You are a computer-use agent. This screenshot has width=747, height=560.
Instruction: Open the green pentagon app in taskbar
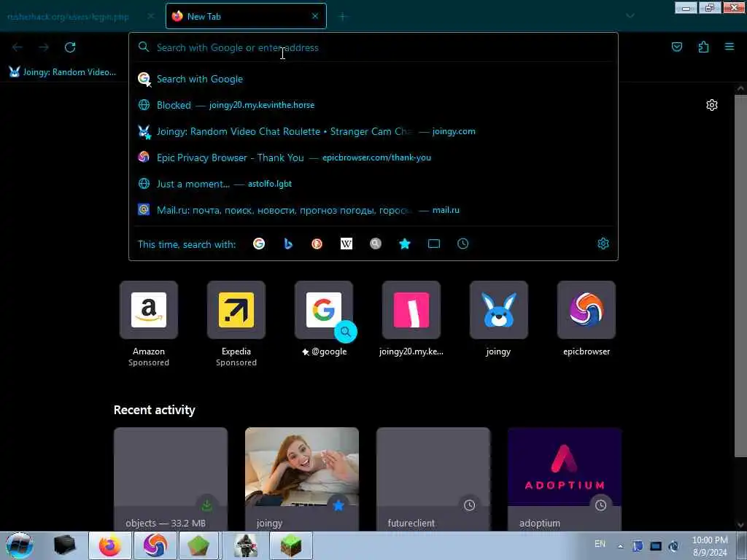(198, 545)
